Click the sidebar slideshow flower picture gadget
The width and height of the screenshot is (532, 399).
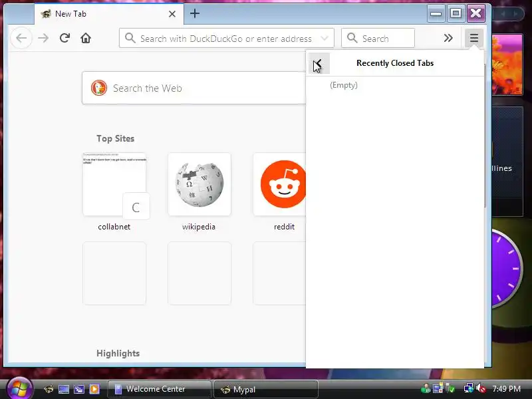[507, 65]
